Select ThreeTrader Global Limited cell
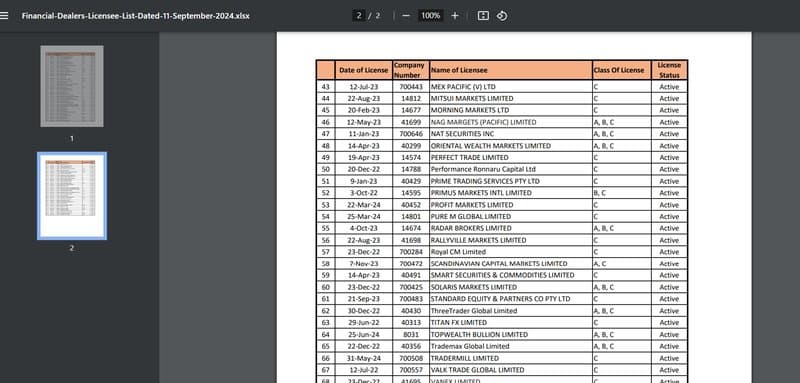Screen dimensions: 800x383 511,311
